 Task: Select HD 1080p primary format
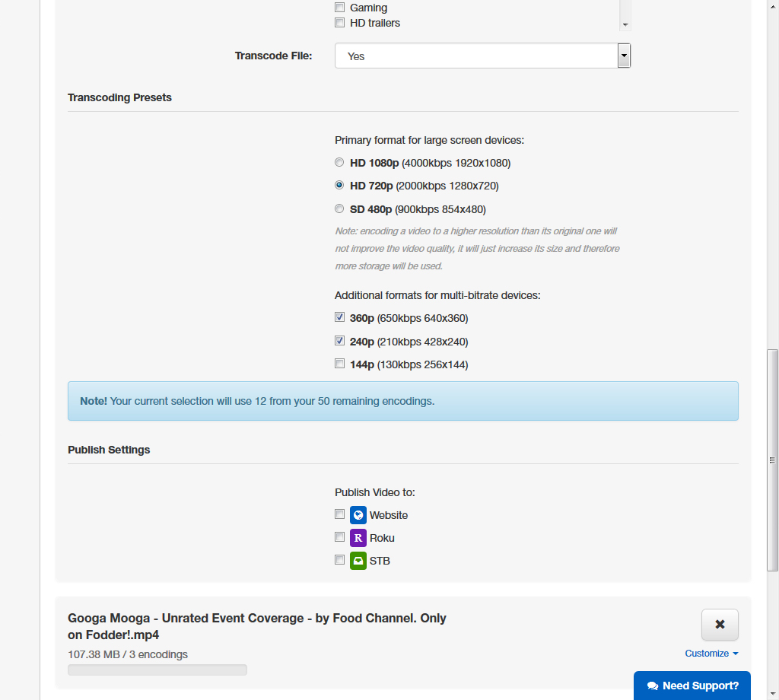(339, 162)
